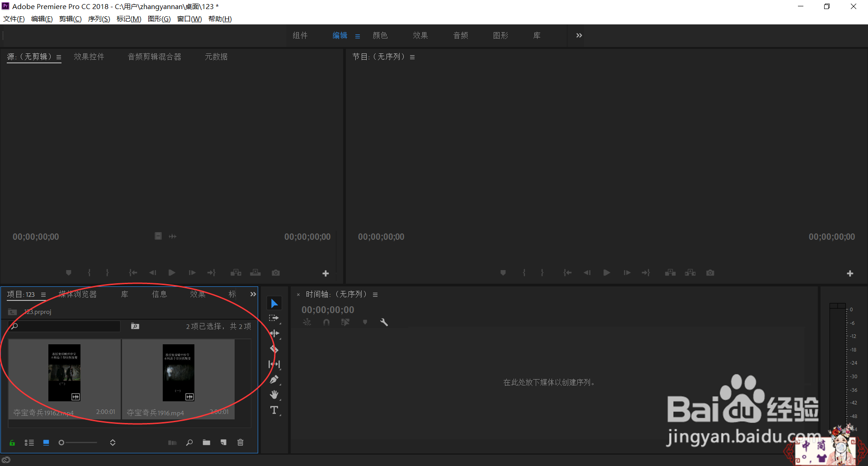Screen dimensions: 868x466
Task: Go to Out point in program monitor
Action: 646,273
